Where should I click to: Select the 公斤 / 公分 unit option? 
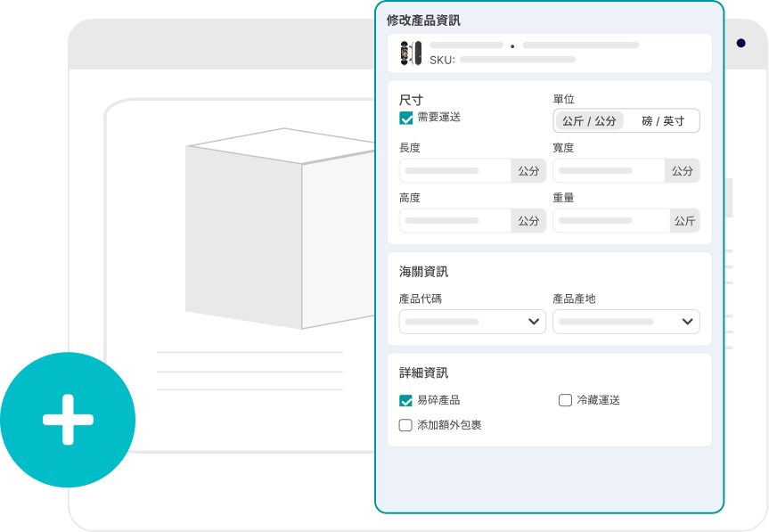point(589,120)
